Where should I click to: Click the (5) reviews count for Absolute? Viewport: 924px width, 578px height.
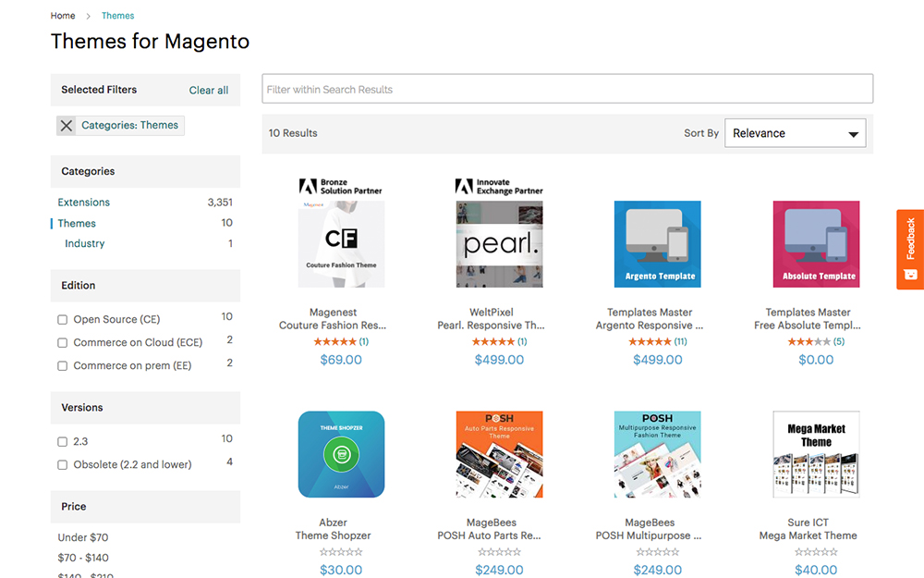coord(839,341)
